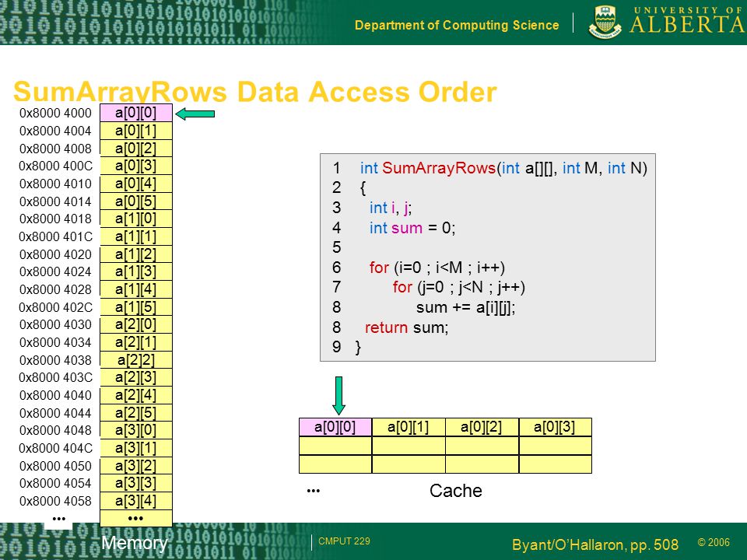Viewport: 747px width, 560px height.
Task: Select address 0x8000 4050
Action: (55, 465)
